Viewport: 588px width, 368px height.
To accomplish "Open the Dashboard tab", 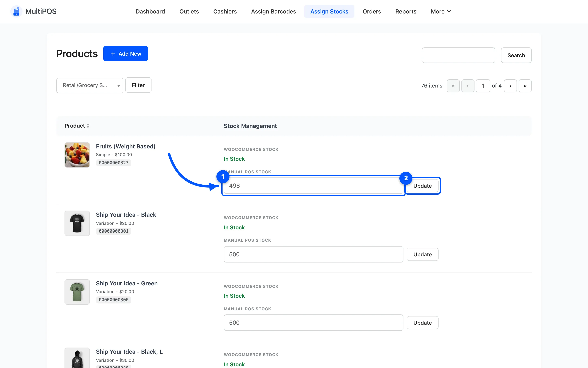I will (x=150, y=11).
